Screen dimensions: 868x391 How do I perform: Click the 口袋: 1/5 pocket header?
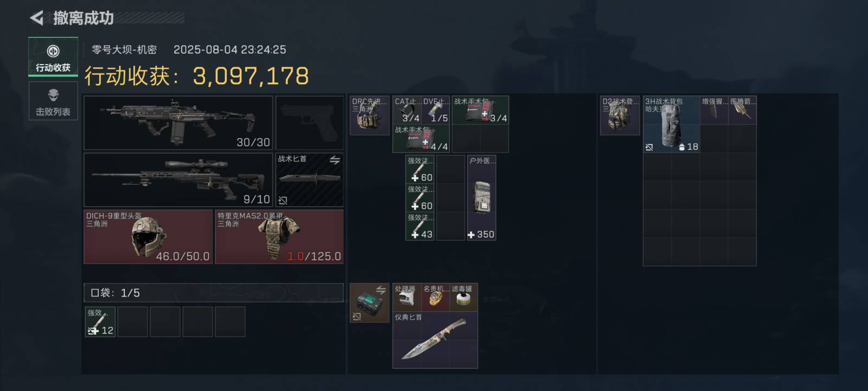[214, 293]
